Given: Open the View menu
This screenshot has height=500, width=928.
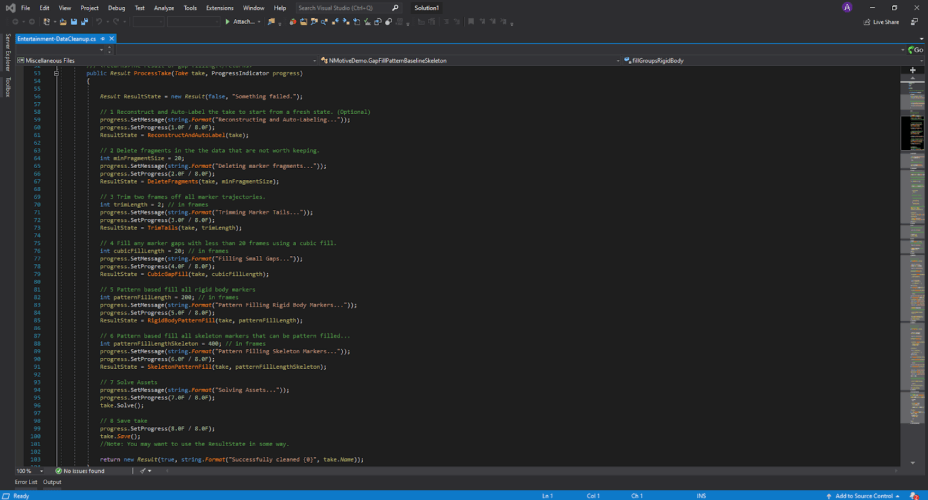Looking at the screenshot, I should [65, 8].
